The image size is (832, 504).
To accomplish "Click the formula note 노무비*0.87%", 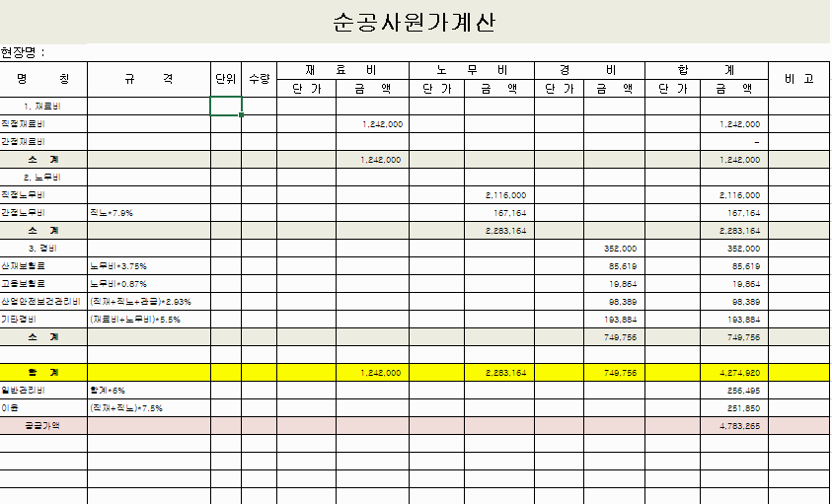I will [118, 284].
